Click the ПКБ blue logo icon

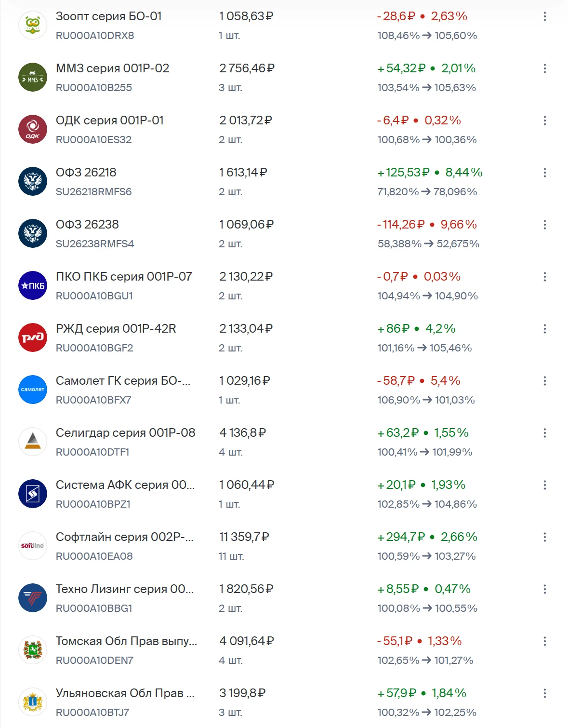click(x=33, y=285)
